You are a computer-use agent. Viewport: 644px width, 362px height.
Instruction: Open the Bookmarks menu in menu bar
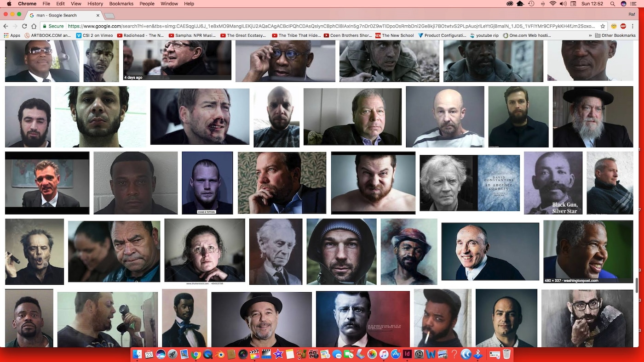click(121, 4)
